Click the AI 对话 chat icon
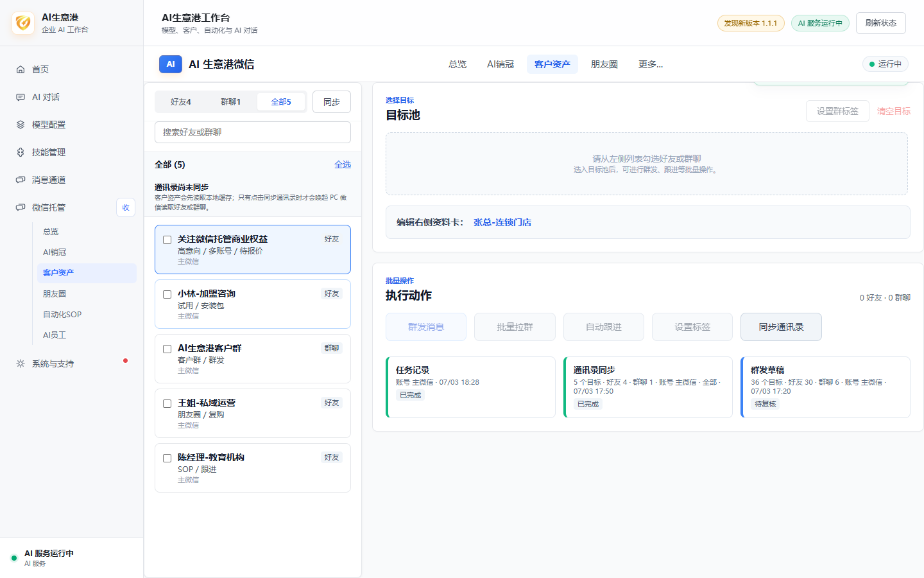 click(21, 97)
